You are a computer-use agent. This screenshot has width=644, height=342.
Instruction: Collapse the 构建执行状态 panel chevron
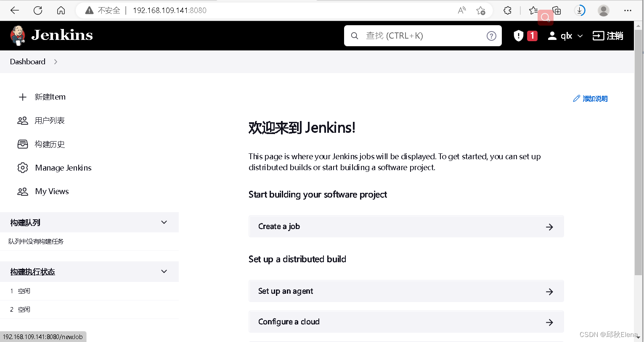164,271
